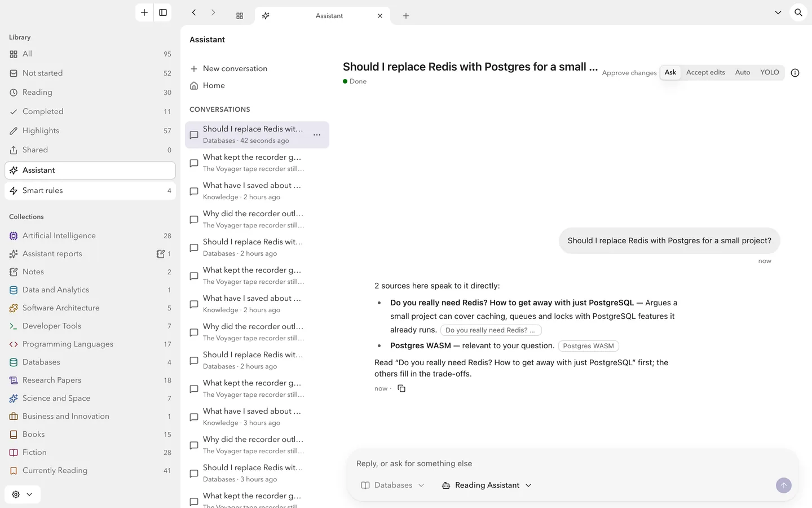Open the Currently Reading collection
Image resolution: width=812 pixels, height=508 pixels.
90,471
